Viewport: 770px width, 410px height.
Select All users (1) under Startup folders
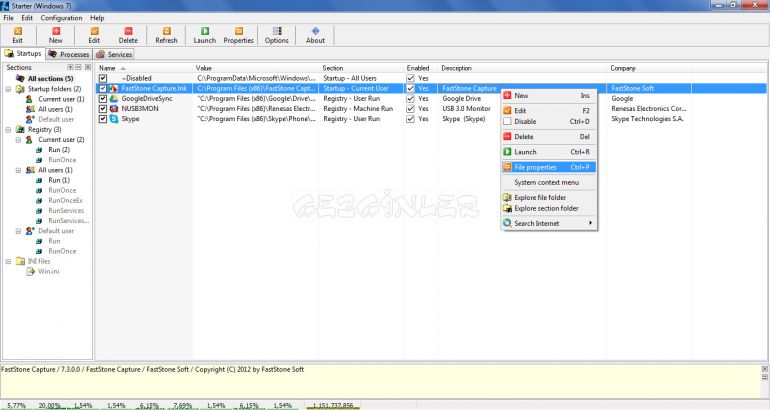[55, 109]
